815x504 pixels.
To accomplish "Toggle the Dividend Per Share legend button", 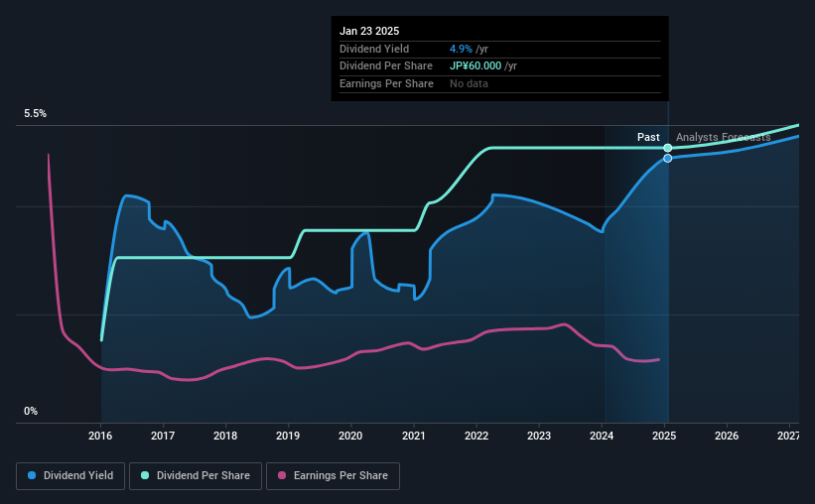I will pyautogui.click(x=201, y=476).
